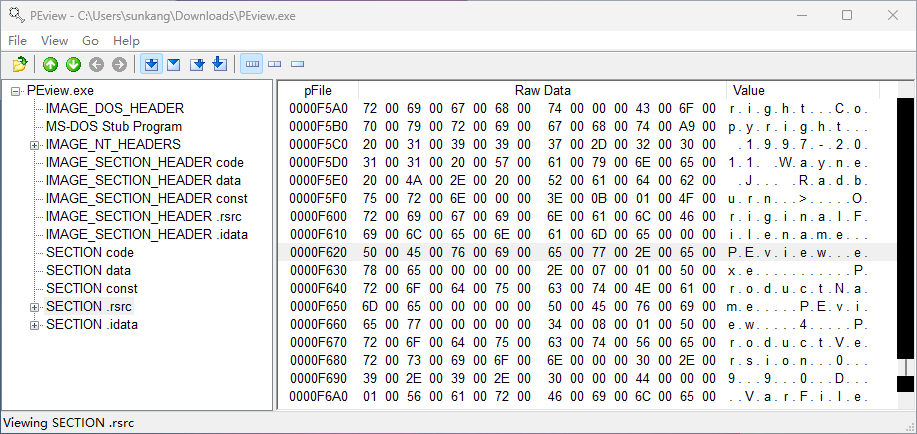Click the open file folder icon
917x434 pixels.
pos(20,65)
